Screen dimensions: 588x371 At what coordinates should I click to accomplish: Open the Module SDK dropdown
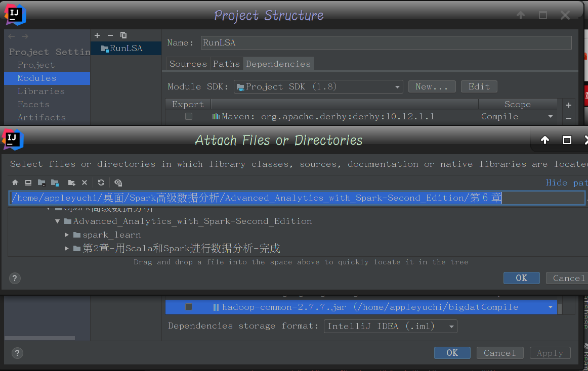tap(397, 86)
